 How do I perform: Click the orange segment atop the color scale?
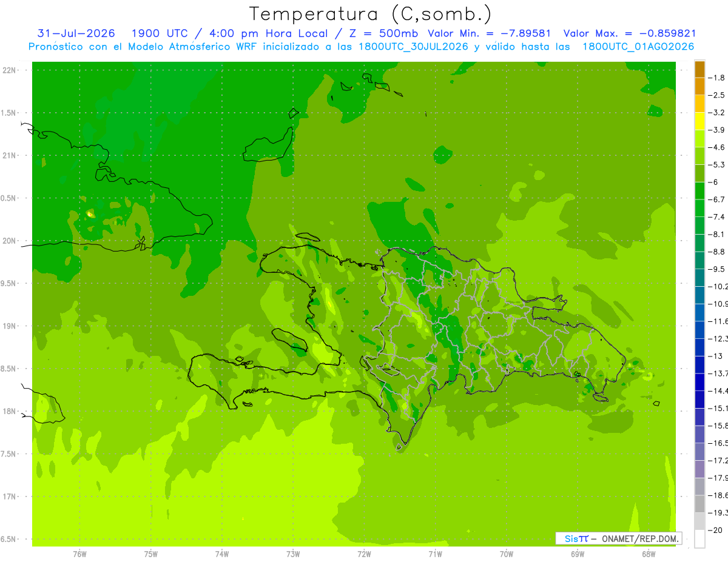[x=699, y=69]
